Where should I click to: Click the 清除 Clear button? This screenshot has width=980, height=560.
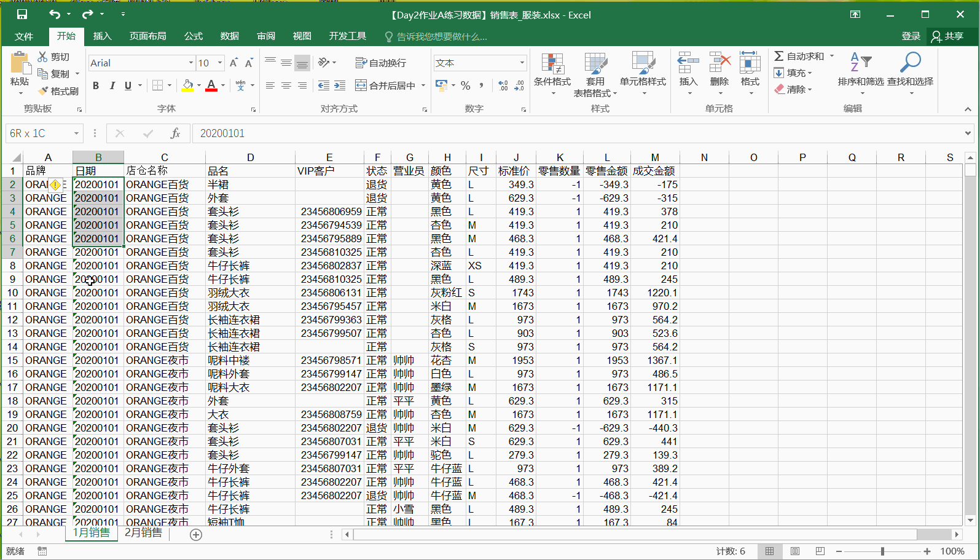click(793, 89)
